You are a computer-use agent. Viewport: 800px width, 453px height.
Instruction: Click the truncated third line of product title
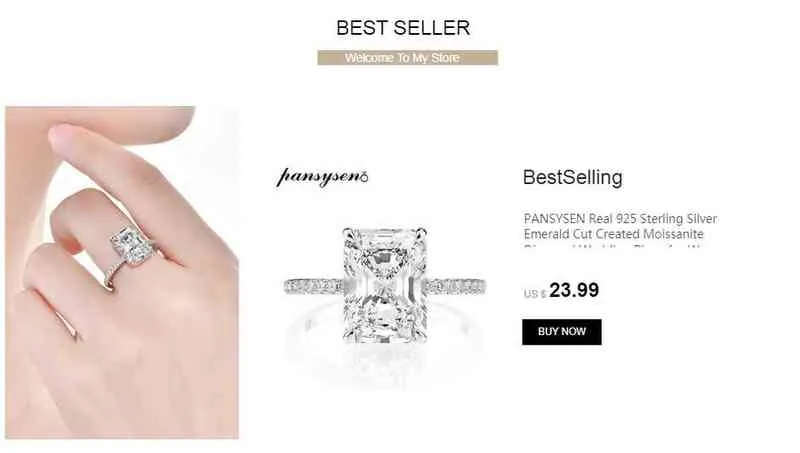point(612,246)
